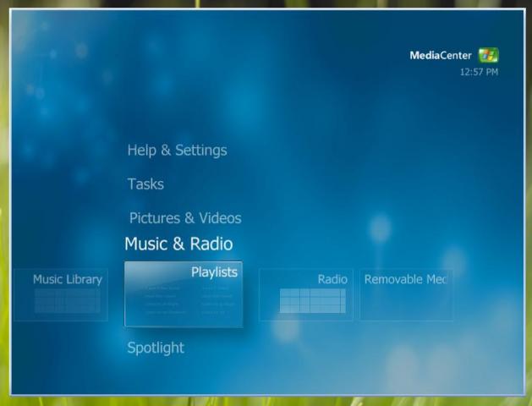Select the Tasks menu item
This screenshot has width=532, height=406.
point(145,184)
